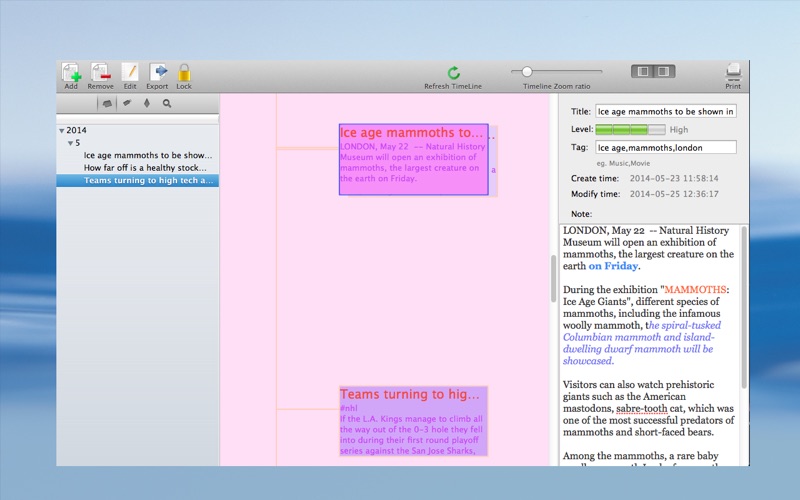Click the Tag field 'Ice age,mammoths,london'

[666, 147]
